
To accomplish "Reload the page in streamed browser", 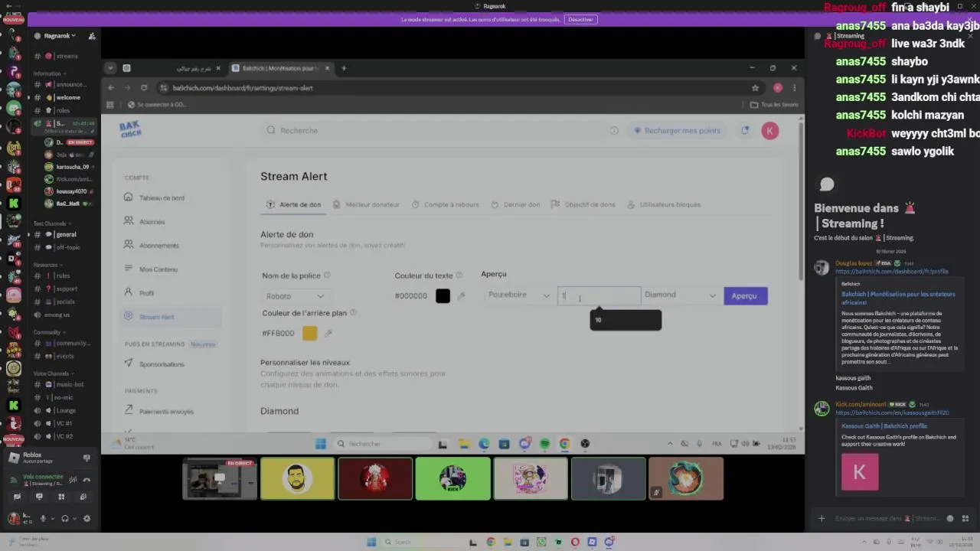I will click(x=144, y=88).
